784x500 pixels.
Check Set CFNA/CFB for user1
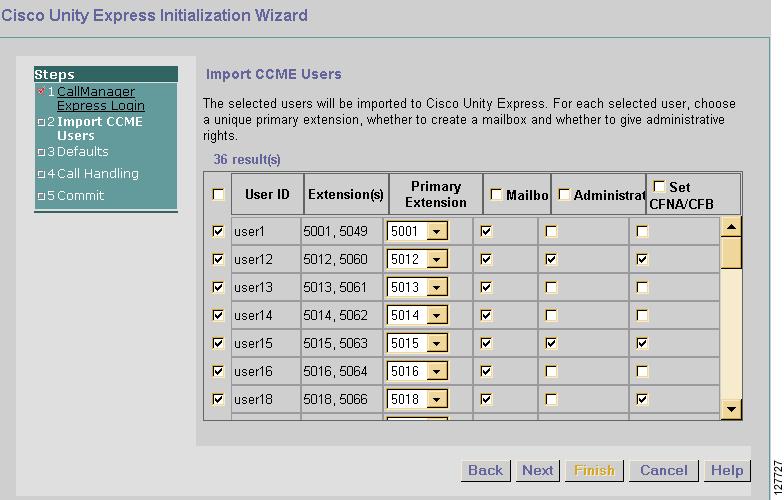coord(642,231)
